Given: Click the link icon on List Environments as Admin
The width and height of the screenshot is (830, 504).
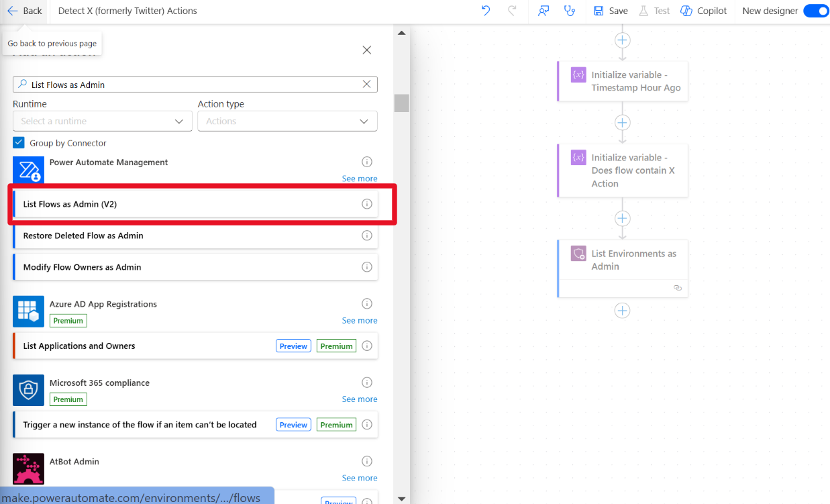Looking at the screenshot, I should pyautogui.click(x=677, y=287).
